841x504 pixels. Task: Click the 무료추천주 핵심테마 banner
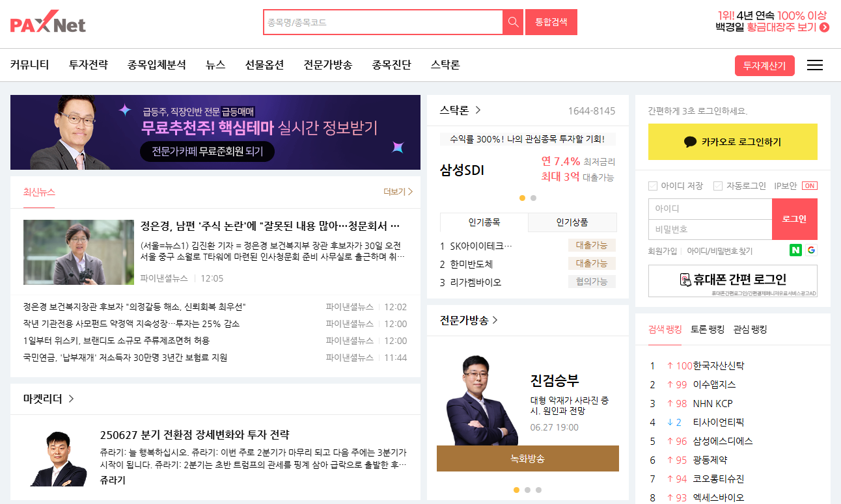[x=215, y=132]
